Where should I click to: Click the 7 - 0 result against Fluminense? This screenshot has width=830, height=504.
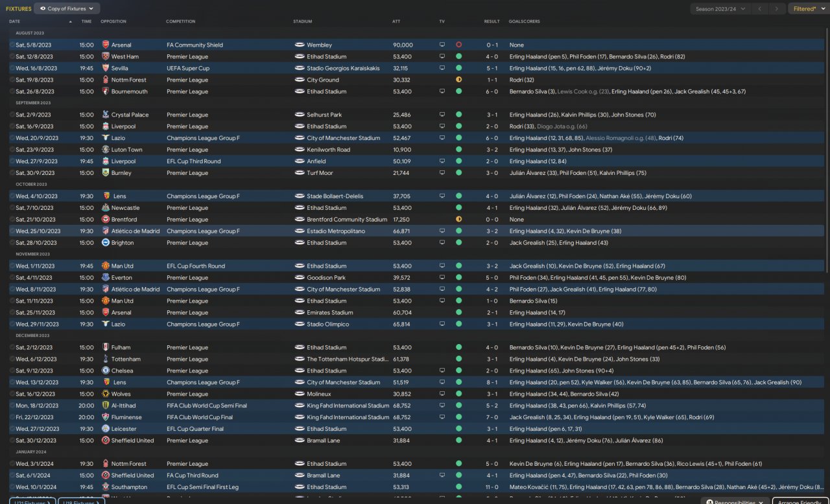coord(492,417)
